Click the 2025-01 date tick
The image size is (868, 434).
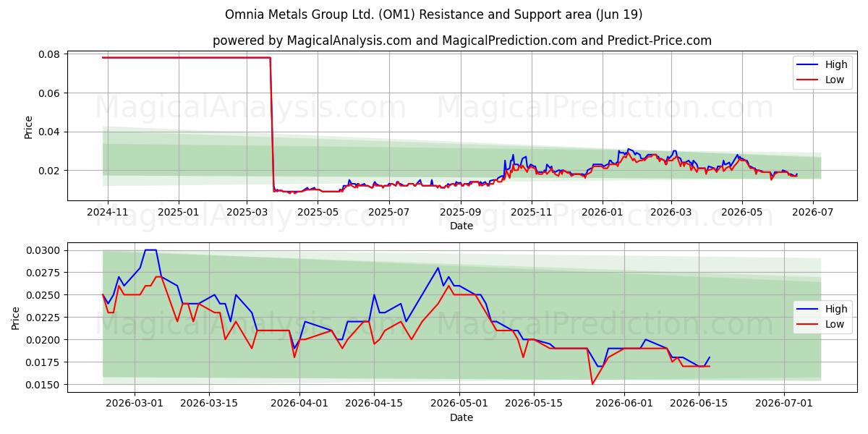(x=178, y=213)
